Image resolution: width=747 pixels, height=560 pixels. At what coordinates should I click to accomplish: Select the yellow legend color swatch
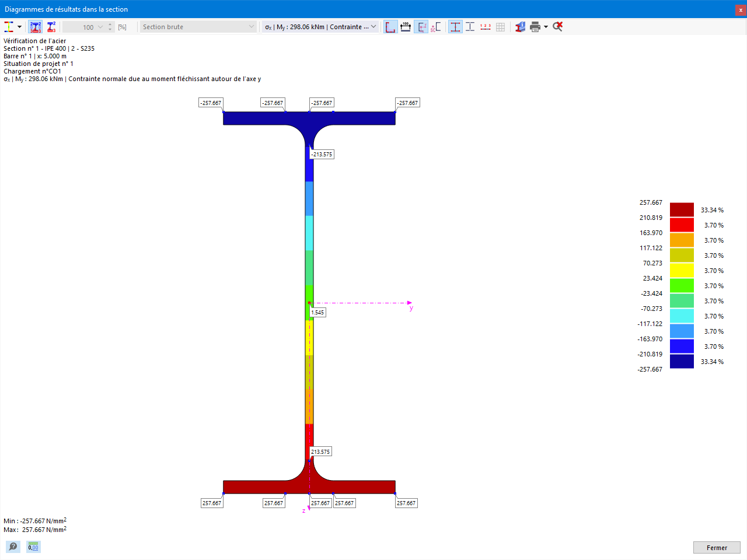point(682,271)
